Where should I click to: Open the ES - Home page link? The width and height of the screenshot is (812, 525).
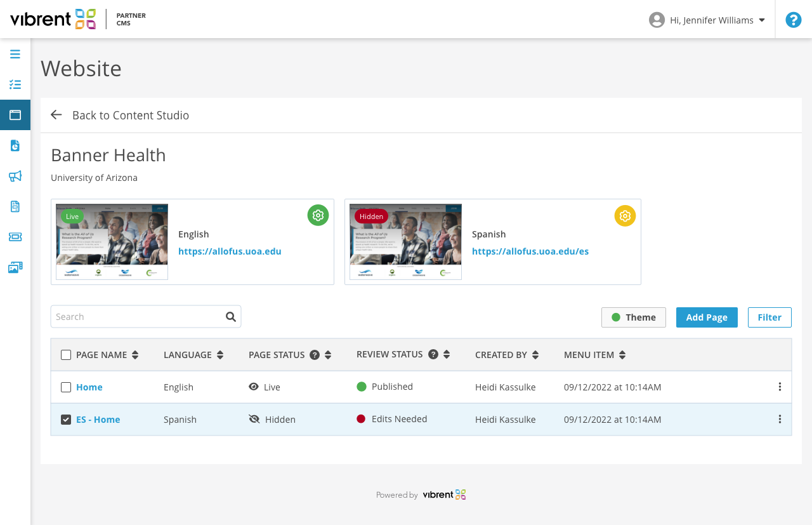coord(98,420)
